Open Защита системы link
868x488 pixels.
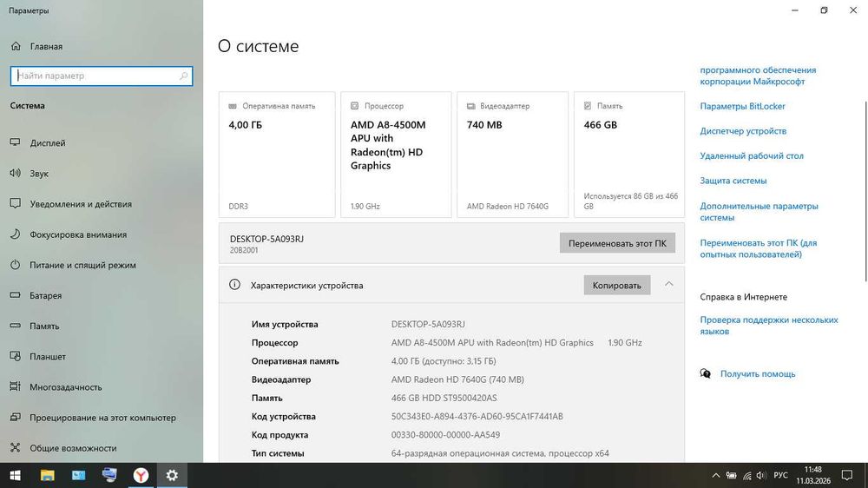click(733, 181)
